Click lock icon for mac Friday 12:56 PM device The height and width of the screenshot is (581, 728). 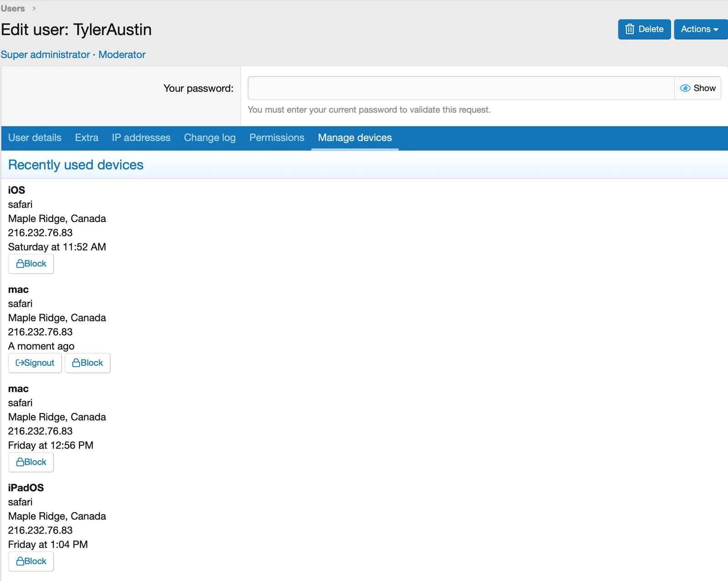point(20,462)
